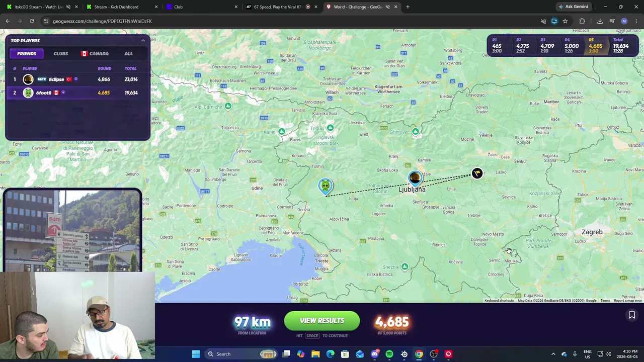The width and height of the screenshot is (644, 362).
Task: Switch to the All leaderboard tab
Action: coord(128,53)
